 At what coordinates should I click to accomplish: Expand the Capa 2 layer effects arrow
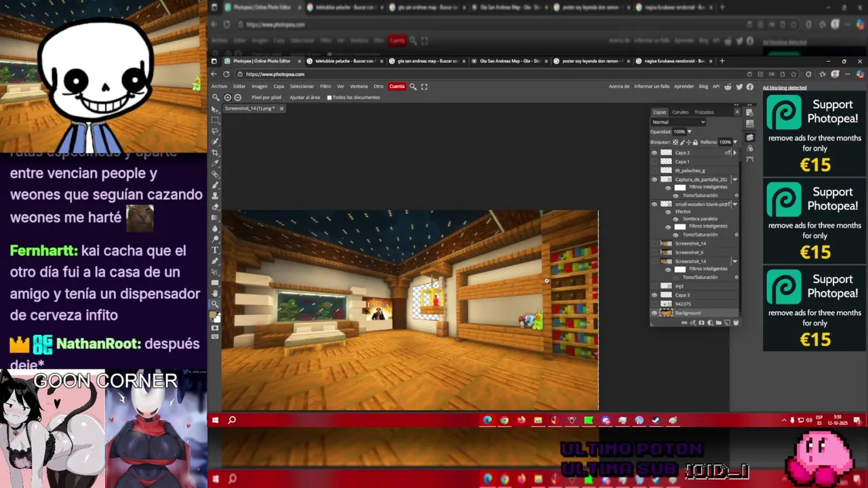[x=735, y=153]
